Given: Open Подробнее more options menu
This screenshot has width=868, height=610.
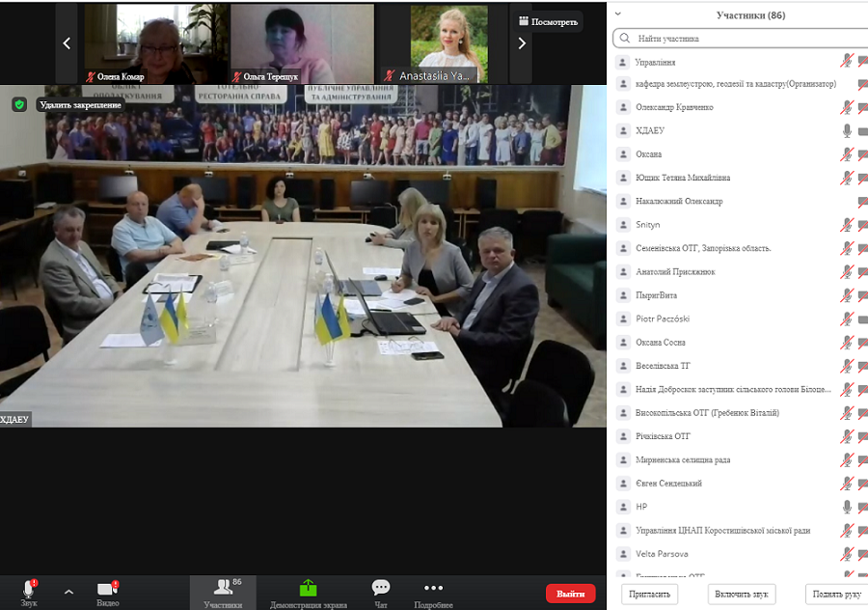Looking at the screenshot, I should 433,589.
